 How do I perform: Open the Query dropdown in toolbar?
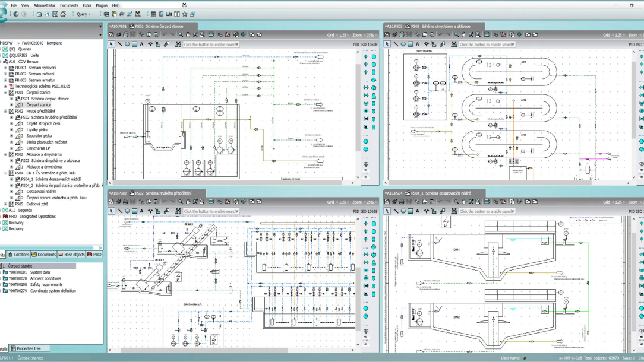click(x=84, y=14)
